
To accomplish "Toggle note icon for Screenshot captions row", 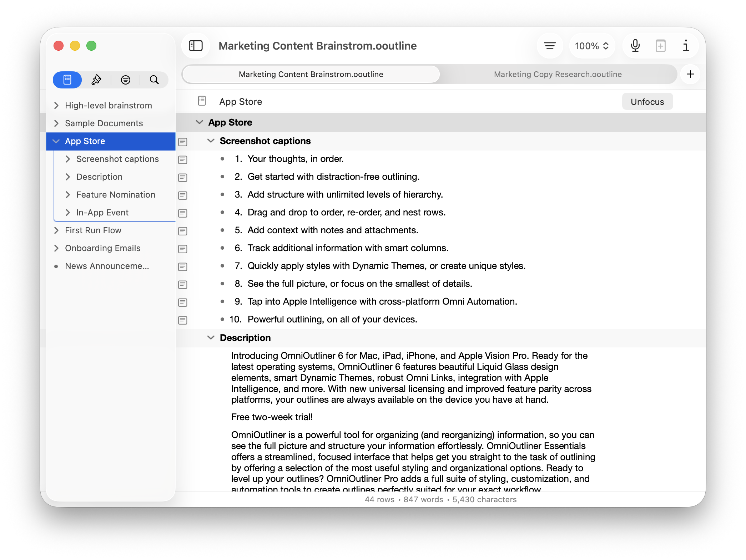I will click(183, 142).
